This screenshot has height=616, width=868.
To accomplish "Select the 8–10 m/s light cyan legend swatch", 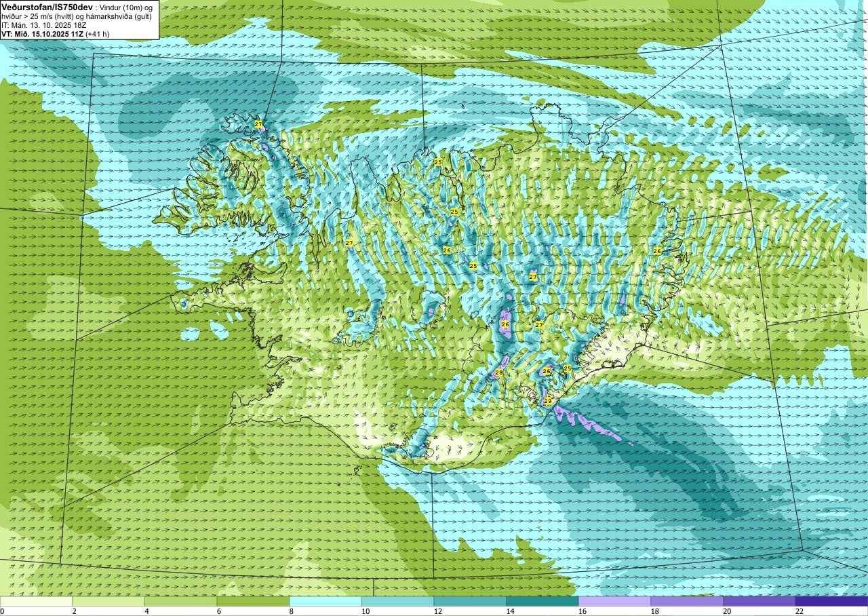I will [325, 601].
